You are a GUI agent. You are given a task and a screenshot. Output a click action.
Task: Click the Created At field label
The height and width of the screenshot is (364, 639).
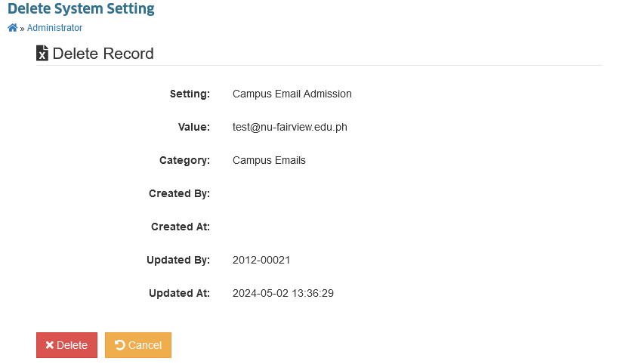(x=181, y=227)
